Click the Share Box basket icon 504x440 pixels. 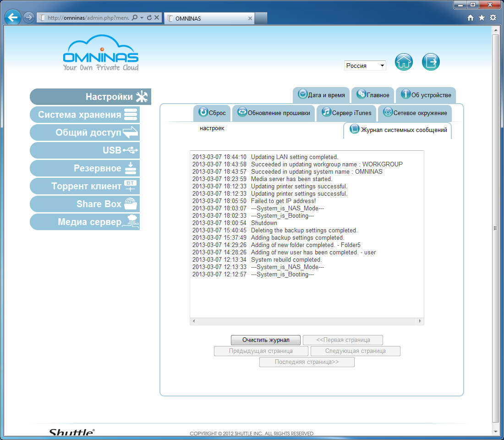pyautogui.click(x=131, y=204)
